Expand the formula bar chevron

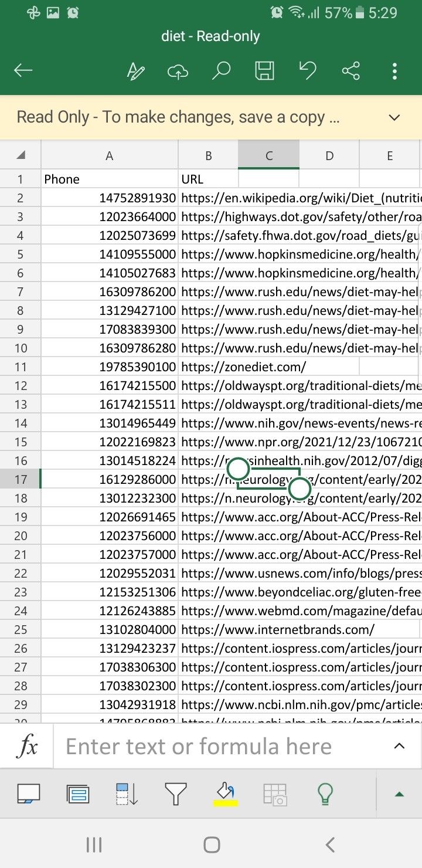(399, 746)
